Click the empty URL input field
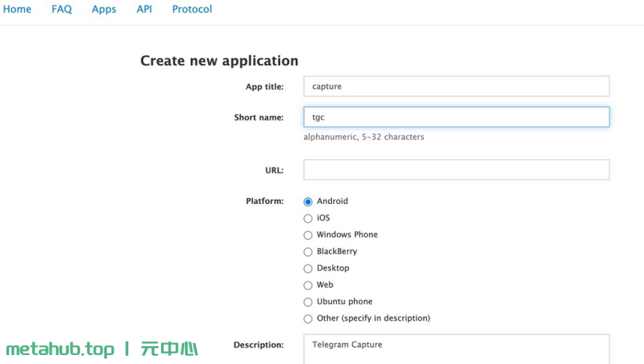This screenshot has height=364, width=644. tap(456, 170)
